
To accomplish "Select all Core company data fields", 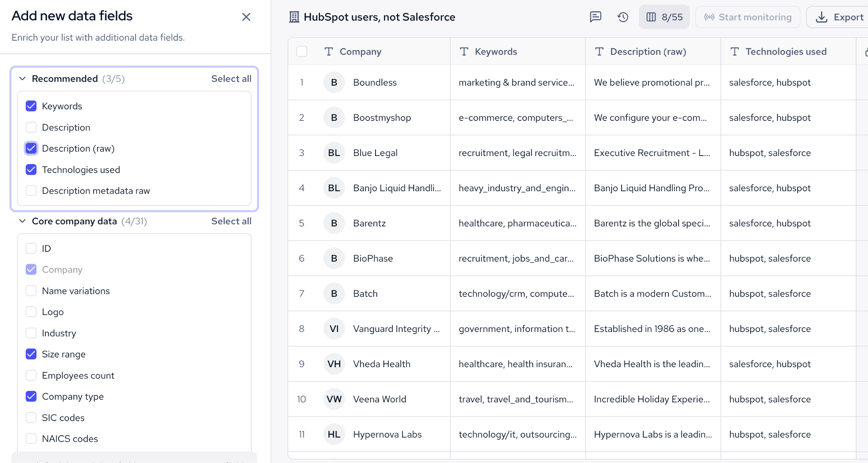I will pos(231,221).
